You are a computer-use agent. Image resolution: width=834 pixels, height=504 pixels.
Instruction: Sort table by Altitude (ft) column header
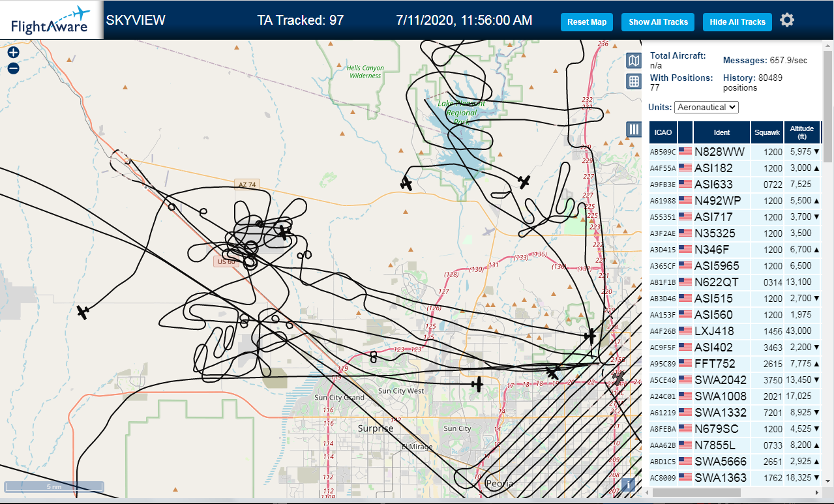tap(802, 132)
